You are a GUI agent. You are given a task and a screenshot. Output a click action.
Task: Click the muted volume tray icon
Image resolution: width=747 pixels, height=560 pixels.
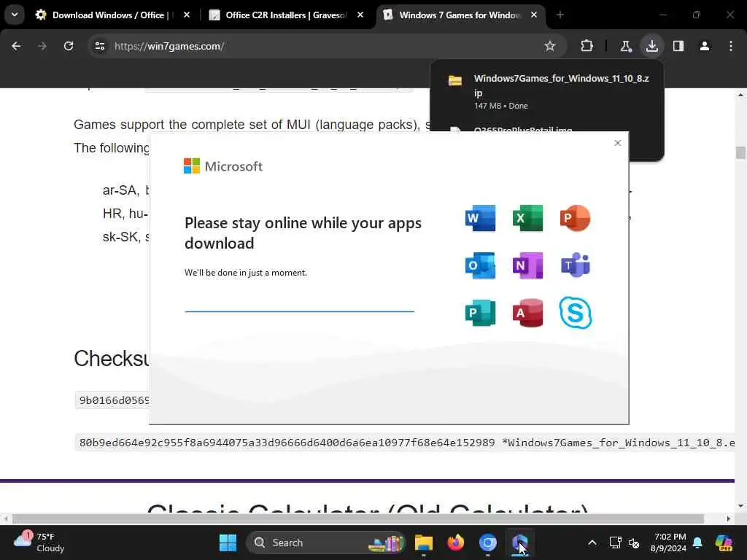coord(634,542)
